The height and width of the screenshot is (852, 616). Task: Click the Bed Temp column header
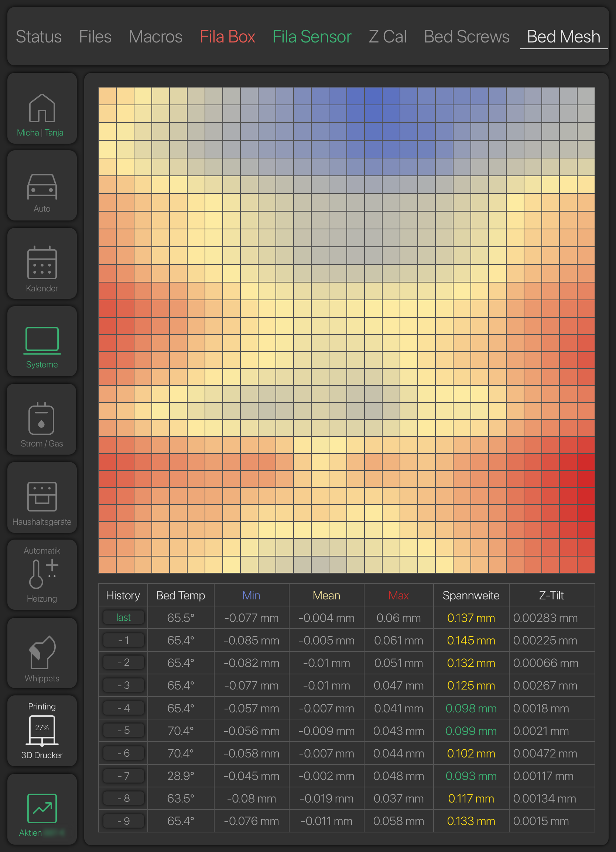coord(181,595)
